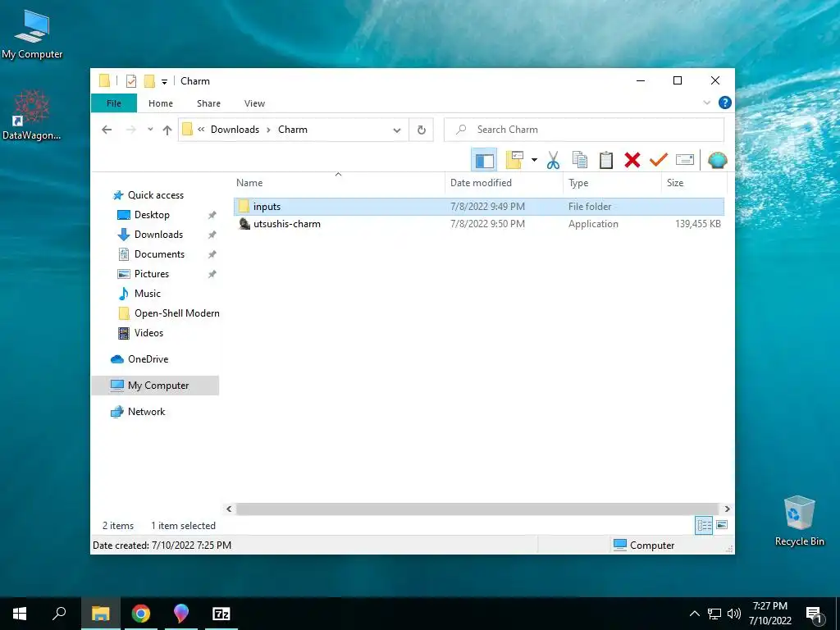Select OneDrive in the navigation pane
Image resolution: width=840 pixels, height=630 pixels.
[148, 359]
